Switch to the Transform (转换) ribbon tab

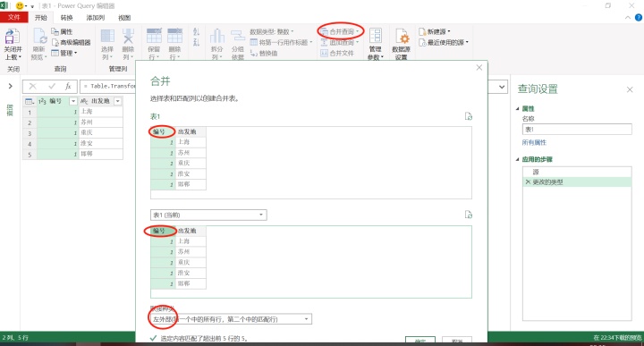click(66, 18)
